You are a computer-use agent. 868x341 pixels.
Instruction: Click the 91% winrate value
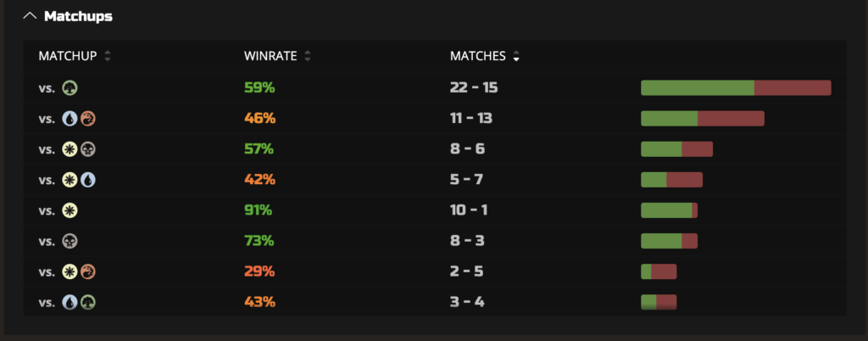[259, 210]
